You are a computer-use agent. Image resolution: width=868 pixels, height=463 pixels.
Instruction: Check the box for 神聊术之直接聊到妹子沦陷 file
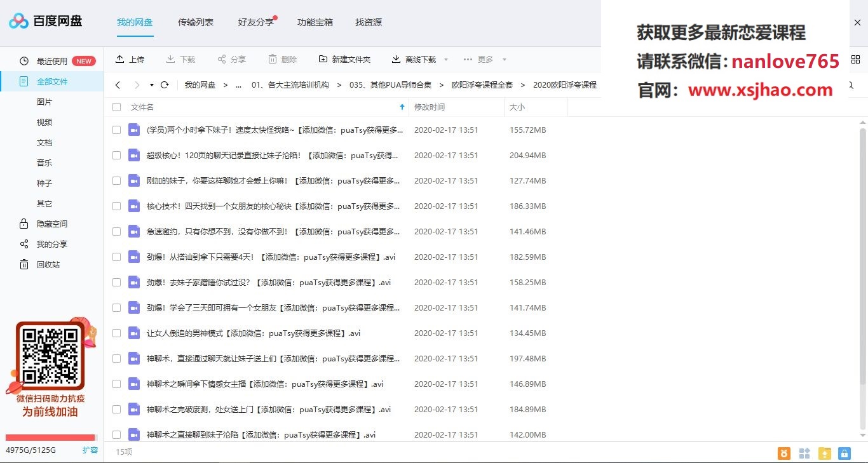pyautogui.click(x=116, y=434)
